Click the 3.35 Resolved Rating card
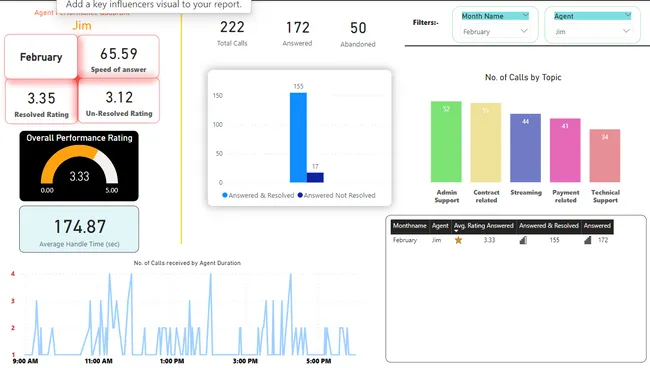650x368 pixels. point(41,102)
